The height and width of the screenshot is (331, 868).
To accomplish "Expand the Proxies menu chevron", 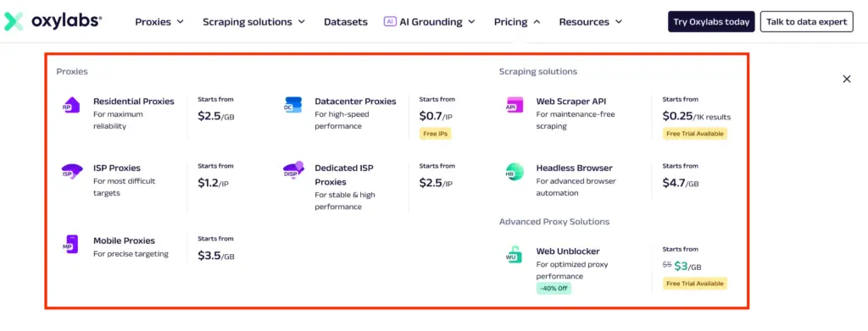I will coord(180,22).
